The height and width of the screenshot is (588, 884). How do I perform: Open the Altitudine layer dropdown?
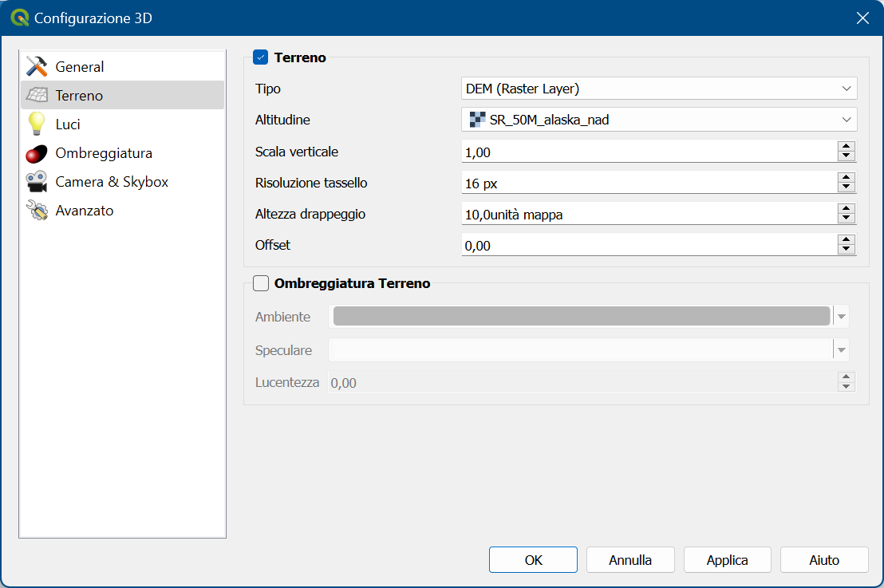[x=659, y=120]
